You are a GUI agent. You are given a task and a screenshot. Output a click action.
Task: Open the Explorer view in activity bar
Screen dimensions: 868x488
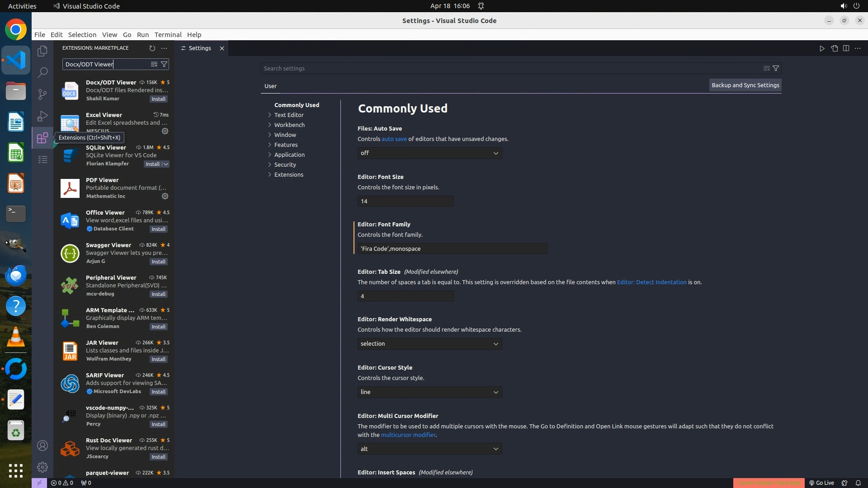42,51
